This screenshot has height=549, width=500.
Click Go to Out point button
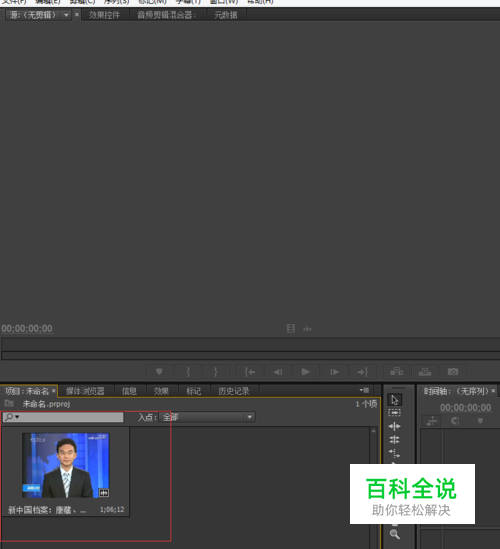click(x=363, y=371)
